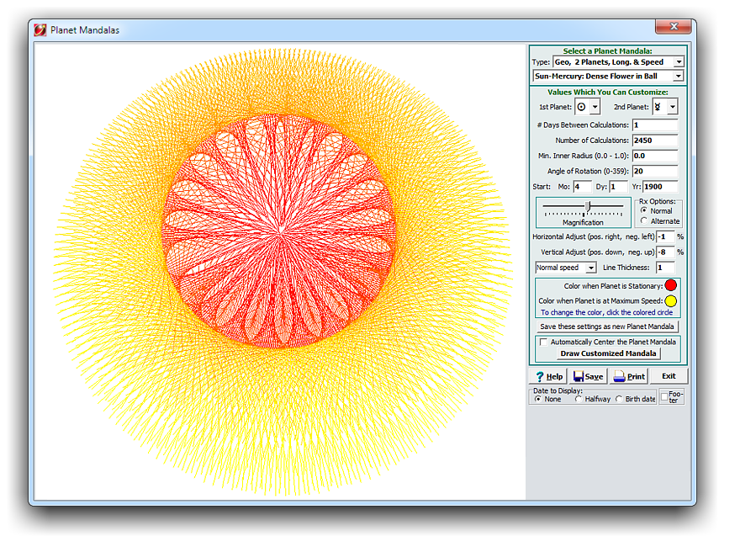Viewport: 756px width, 536px height.
Task: Click Save these settings as new Planet Mandala
Action: pyautogui.click(x=608, y=326)
